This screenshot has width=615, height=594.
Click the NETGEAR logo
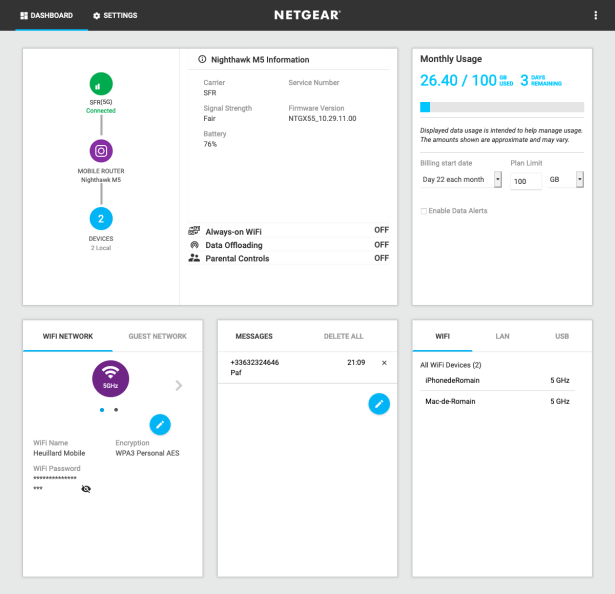307,15
